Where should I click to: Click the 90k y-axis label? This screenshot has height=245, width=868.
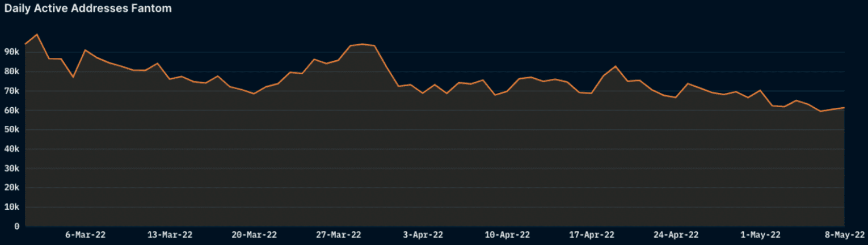[x=11, y=52]
